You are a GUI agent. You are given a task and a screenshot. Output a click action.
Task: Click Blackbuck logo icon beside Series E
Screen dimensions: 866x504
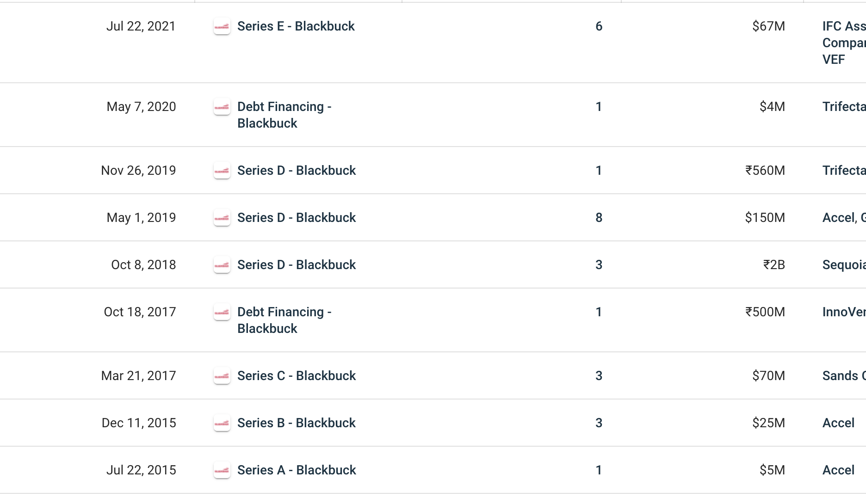point(222,27)
